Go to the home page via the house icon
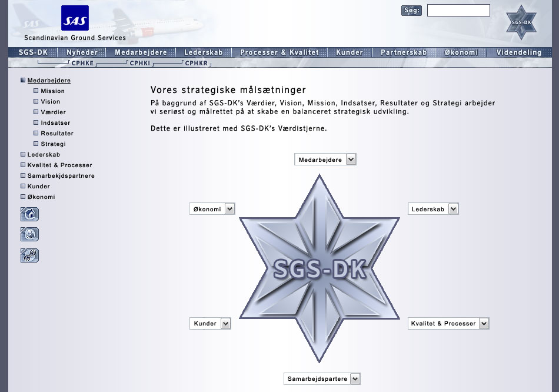This screenshot has height=392, width=559. [29, 214]
